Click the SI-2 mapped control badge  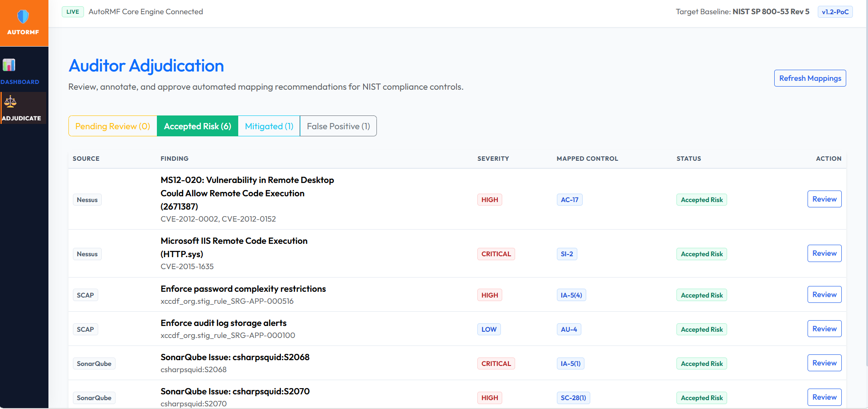(567, 254)
